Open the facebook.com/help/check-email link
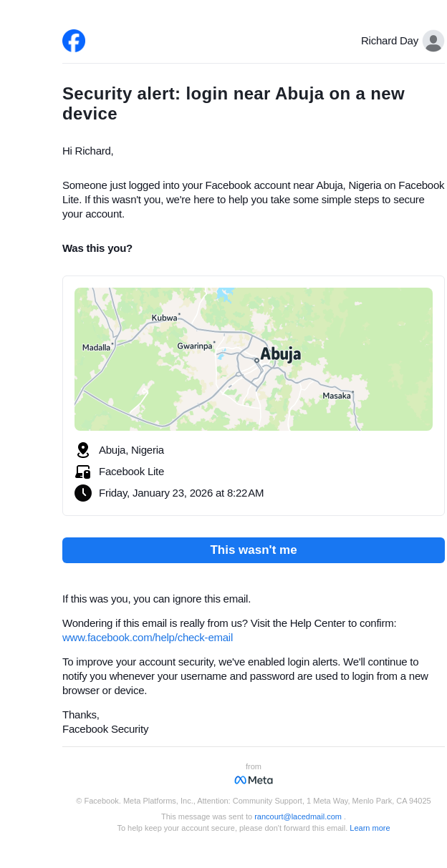This screenshot has width=447, height=868. pyautogui.click(x=148, y=638)
